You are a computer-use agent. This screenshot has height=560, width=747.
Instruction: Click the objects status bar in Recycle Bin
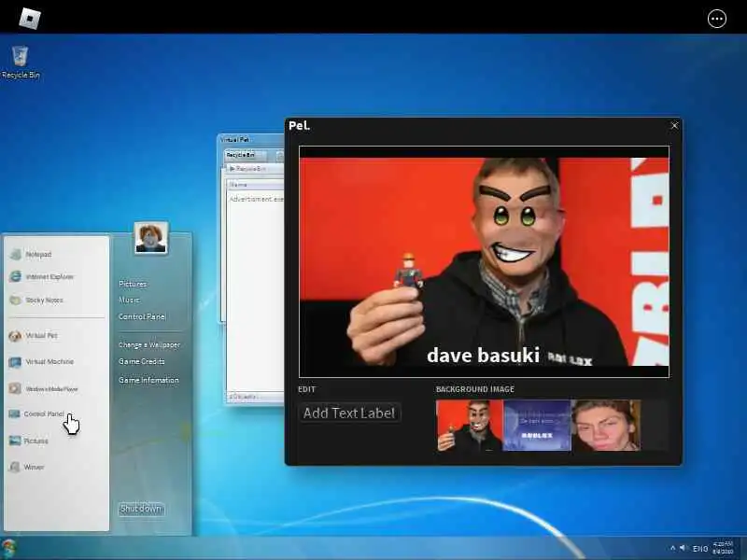click(x=254, y=397)
